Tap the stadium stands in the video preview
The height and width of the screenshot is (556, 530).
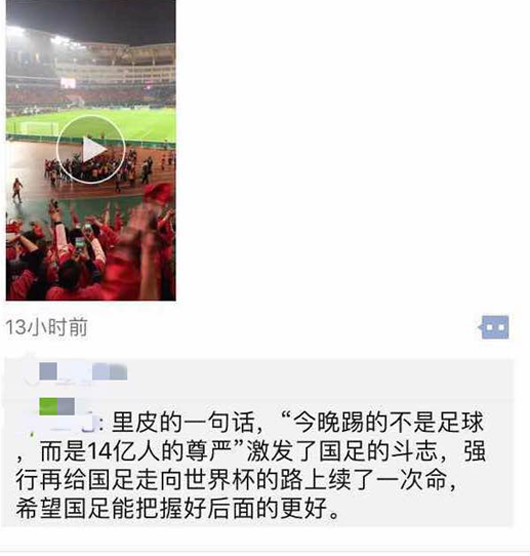pyautogui.click(x=91, y=71)
